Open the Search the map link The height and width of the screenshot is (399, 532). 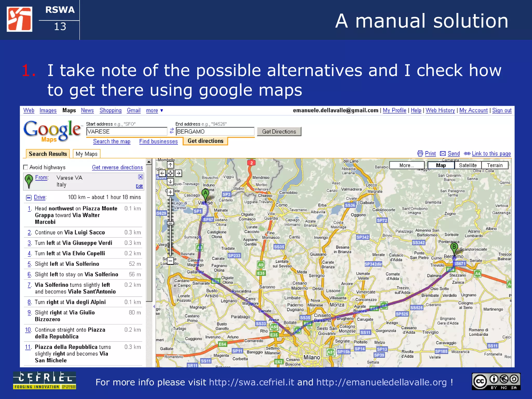point(112,141)
